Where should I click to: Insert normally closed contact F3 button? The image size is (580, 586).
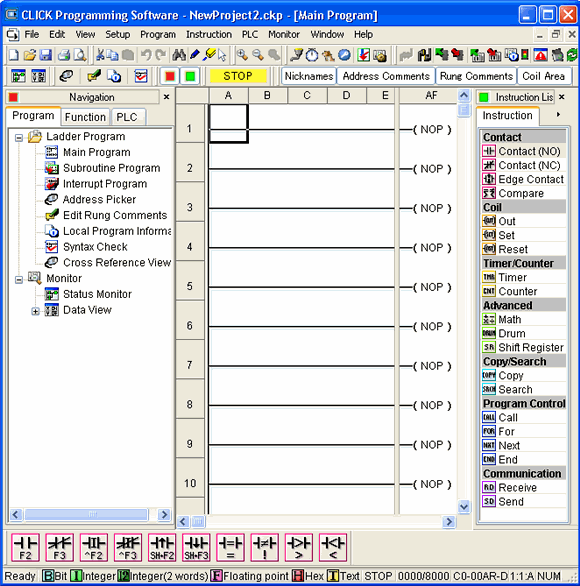pos(59,548)
